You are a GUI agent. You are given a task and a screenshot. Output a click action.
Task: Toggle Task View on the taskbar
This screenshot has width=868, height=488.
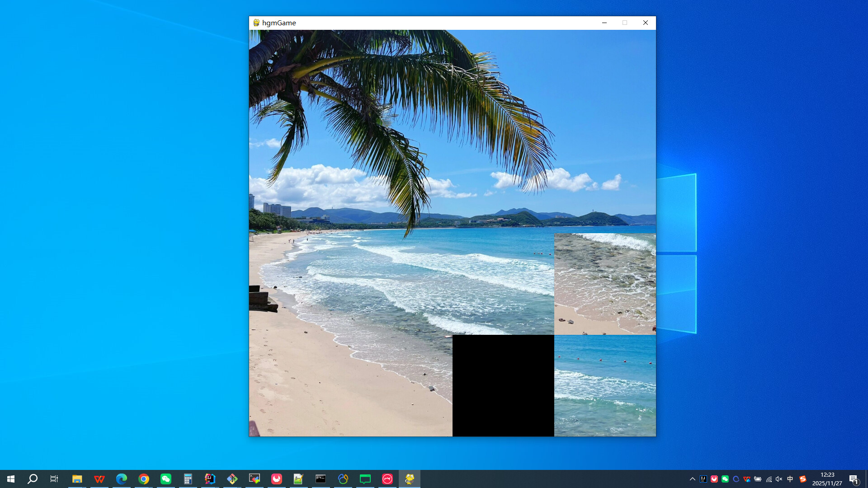click(x=54, y=479)
